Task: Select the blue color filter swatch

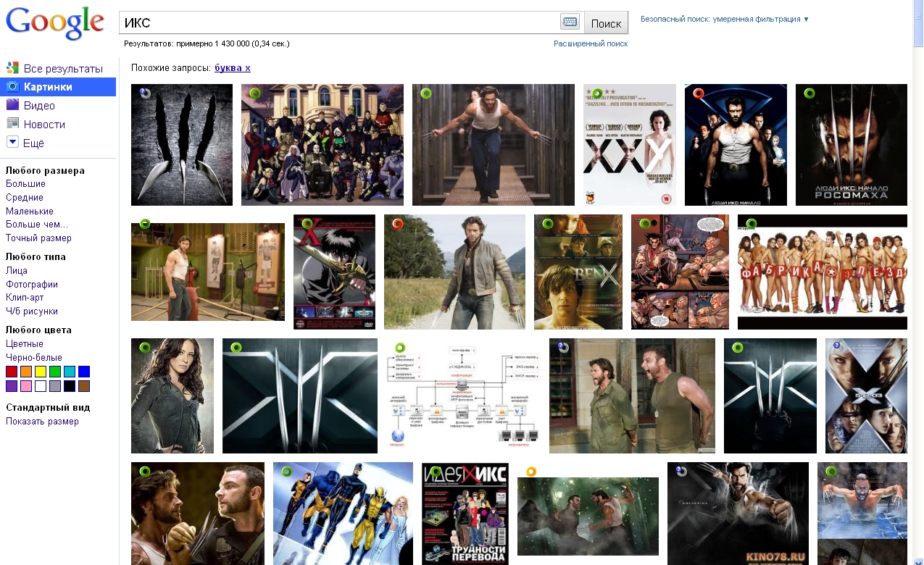Action: coord(84,372)
